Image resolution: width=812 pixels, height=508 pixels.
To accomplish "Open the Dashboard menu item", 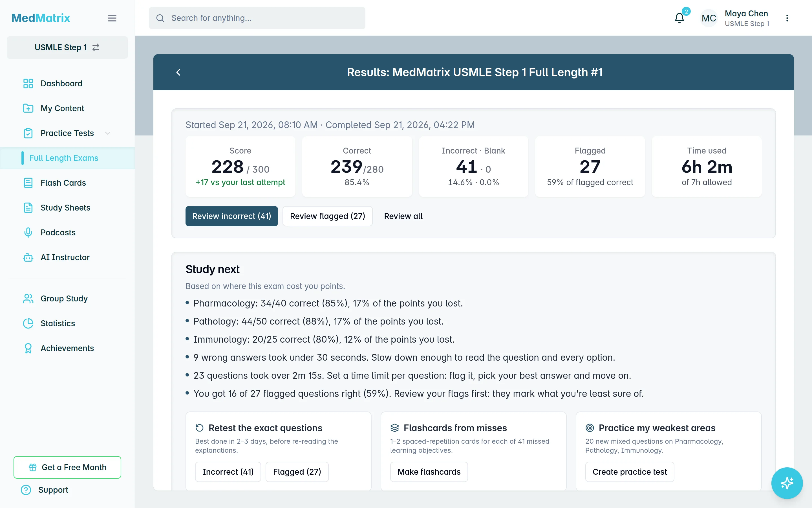I will click(x=67, y=83).
